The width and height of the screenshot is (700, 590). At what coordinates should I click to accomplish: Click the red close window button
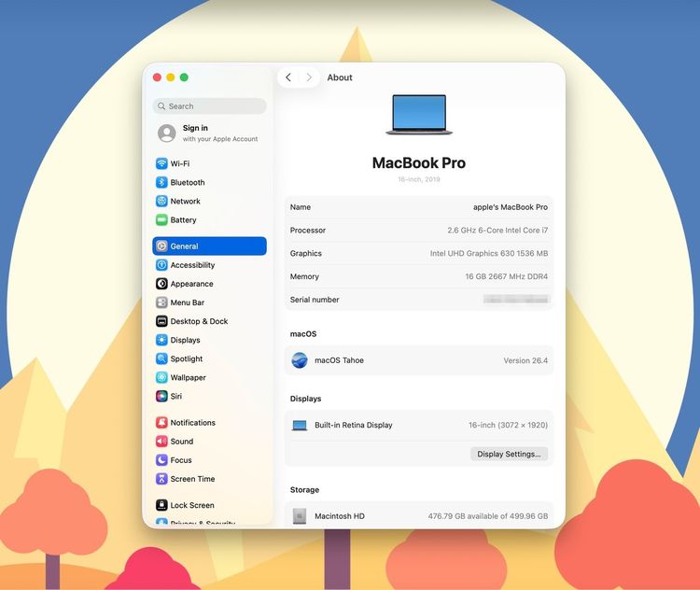coord(157,77)
